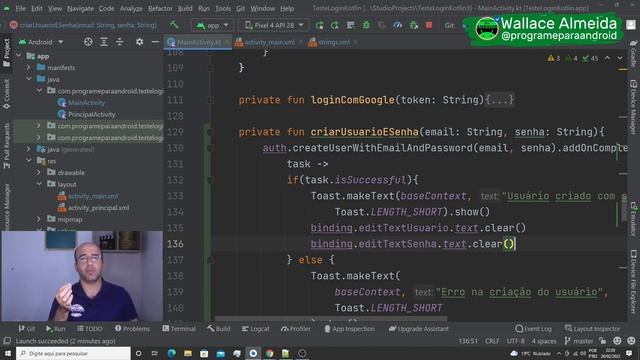This screenshot has width=640, height=360.
Task: Open the Refactor menu
Action: point(160,8)
